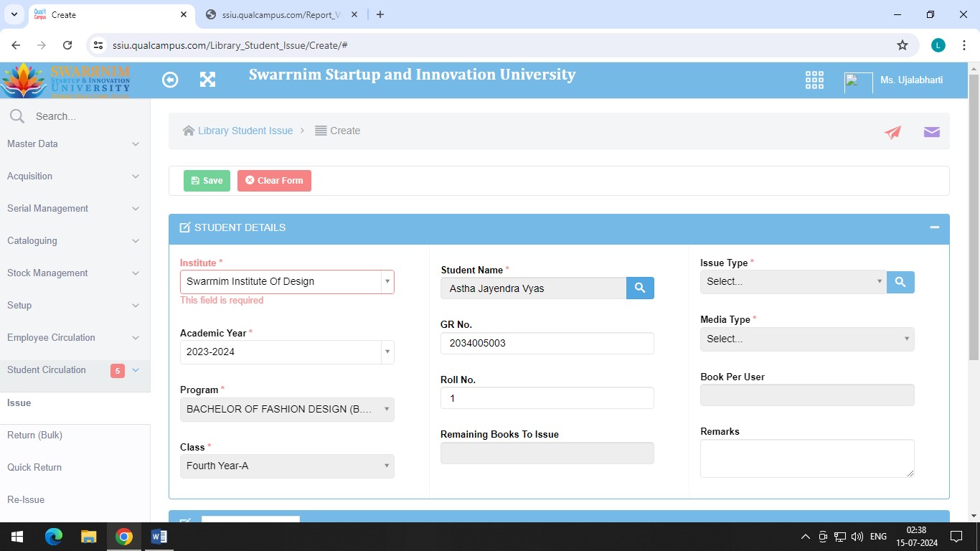
Task: Search student with Student Name magnifier button
Action: 640,288
